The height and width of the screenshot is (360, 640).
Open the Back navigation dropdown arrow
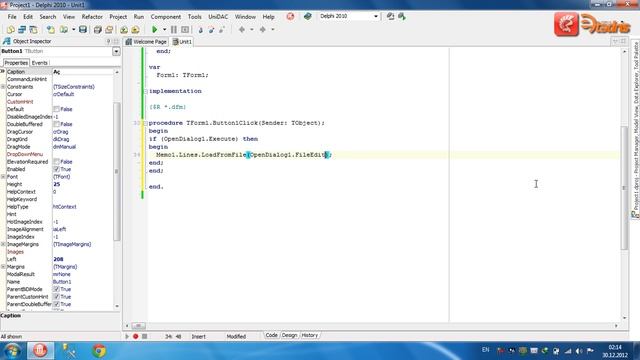tap(251, 29)
